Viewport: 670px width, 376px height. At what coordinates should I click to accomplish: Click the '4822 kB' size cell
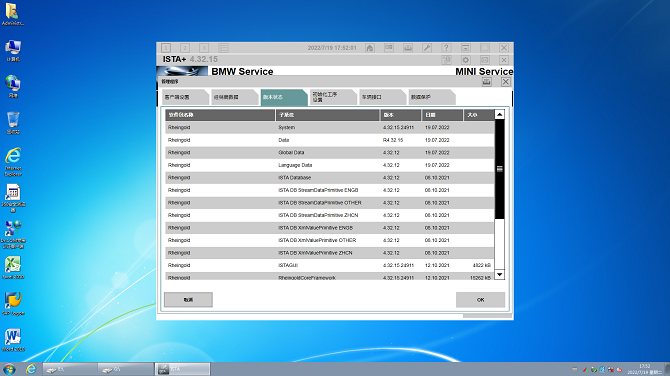click(x=482, y=265)
